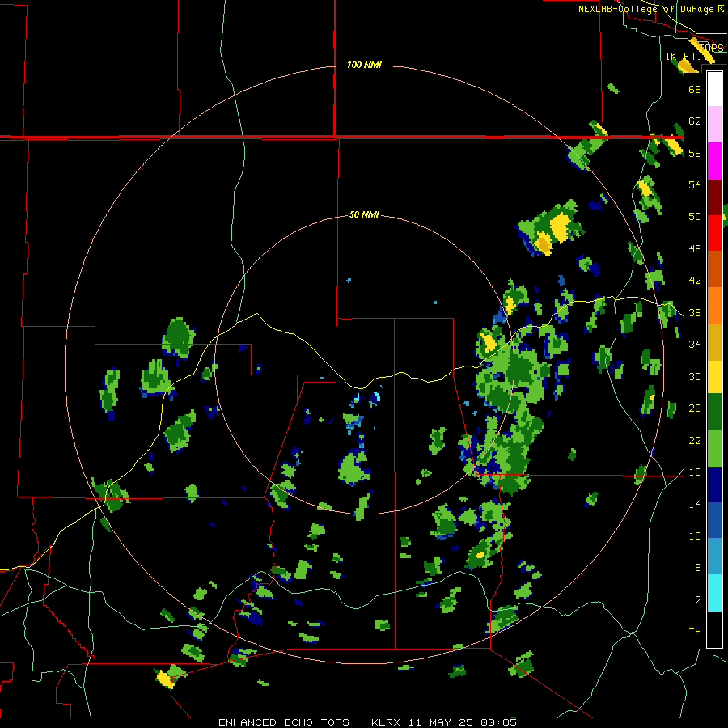The image size is (728, 728).
Task: Select the gold legend swatch
Action: pos(714,342)
